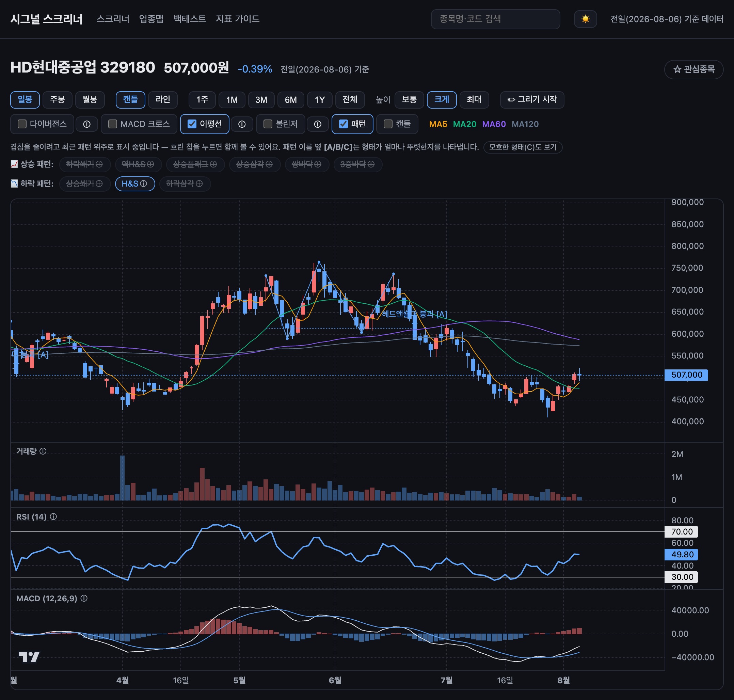Show the 역H&S pattern chip
The width and height of the screenshot is (734, 700).
click(x=138, y=164)
